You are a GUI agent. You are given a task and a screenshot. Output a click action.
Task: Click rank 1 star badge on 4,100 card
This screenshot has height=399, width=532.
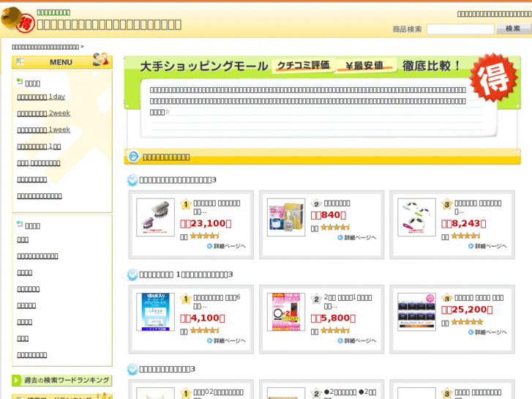tap(186, 299)
